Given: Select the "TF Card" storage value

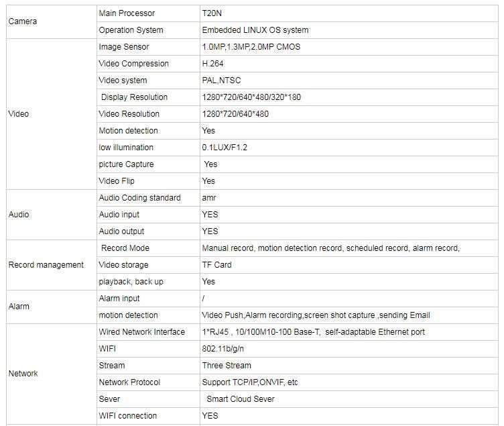Looking at the screenshot, I should pos(217,265).
